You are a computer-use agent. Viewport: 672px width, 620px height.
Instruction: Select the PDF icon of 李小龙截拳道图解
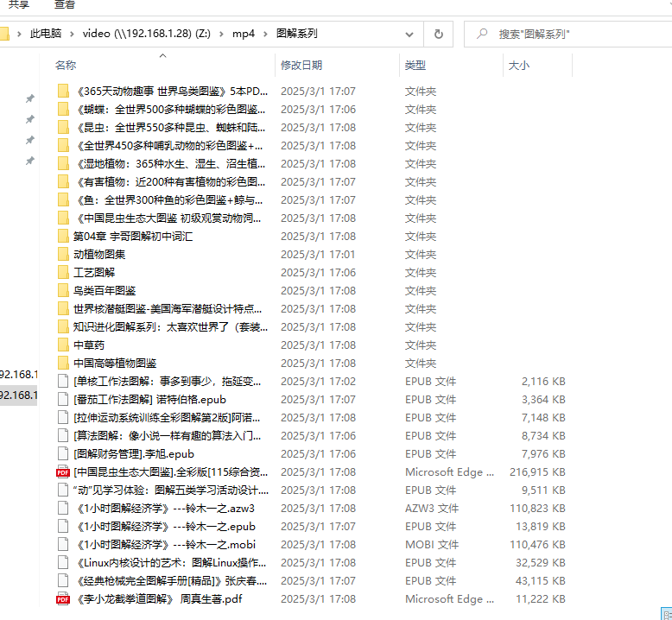point(62,598)
